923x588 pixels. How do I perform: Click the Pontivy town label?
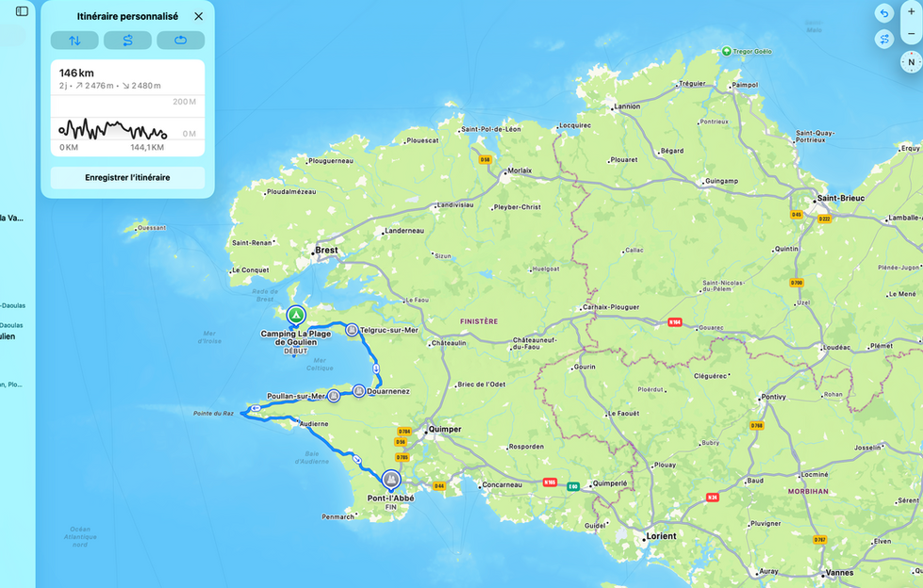point(773,397)
